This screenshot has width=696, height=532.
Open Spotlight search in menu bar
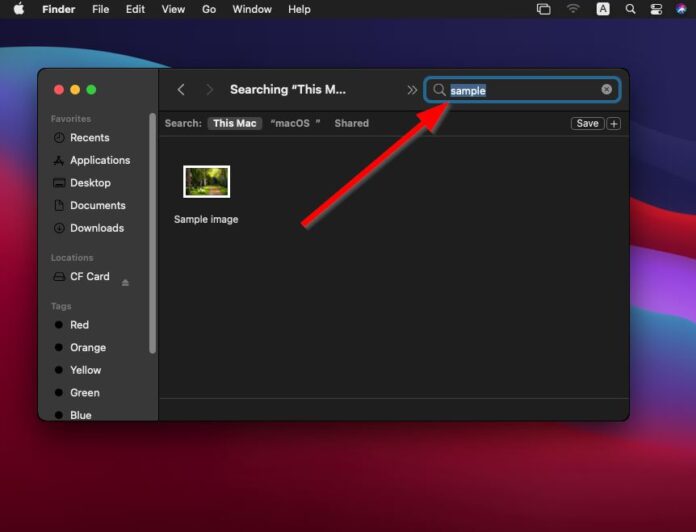click(x=630, y=9)
